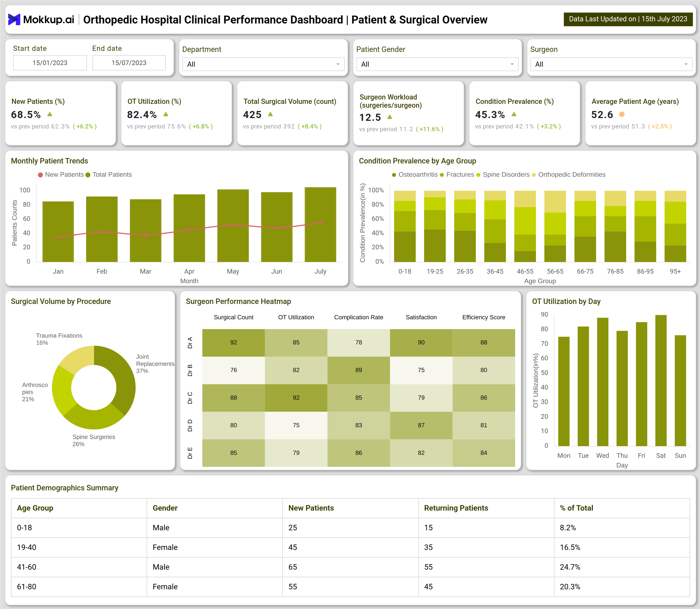Click the Surgical Count heatmap column header
Screen dimensions: 700x609
234,317
